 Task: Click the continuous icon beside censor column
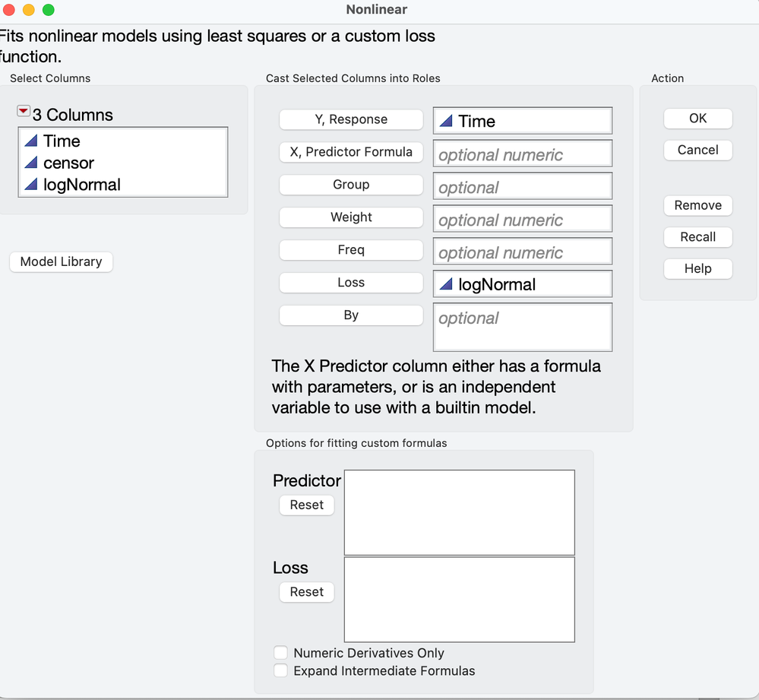31,163
